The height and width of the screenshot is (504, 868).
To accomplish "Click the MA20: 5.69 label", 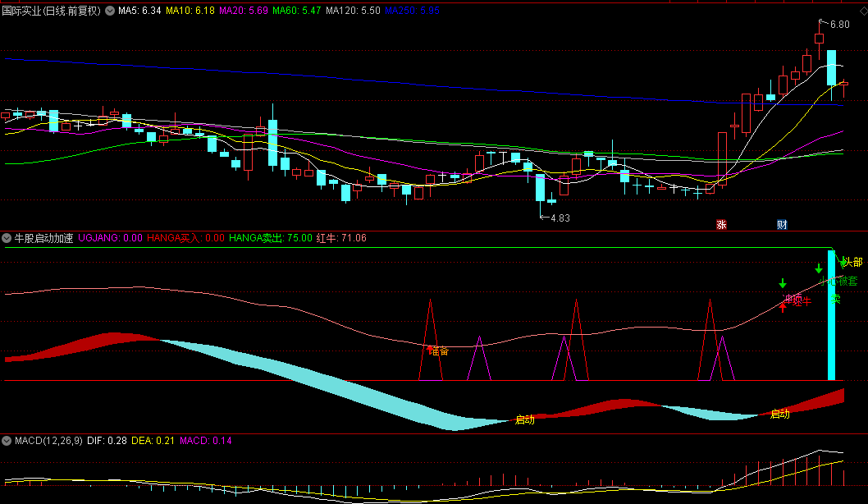I will pos(244,11).
